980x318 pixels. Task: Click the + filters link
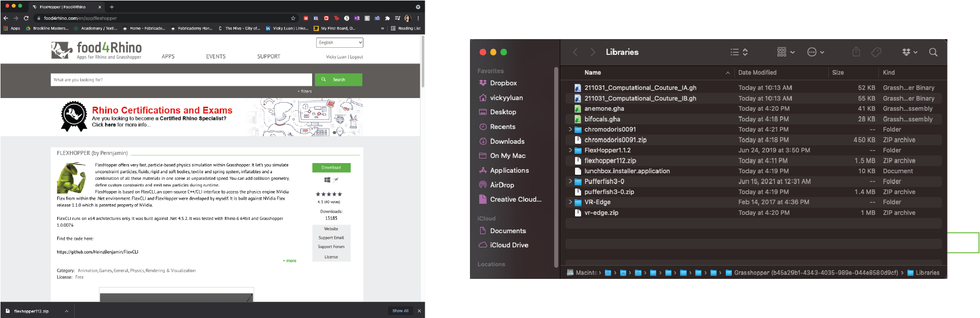coord(305,91)
